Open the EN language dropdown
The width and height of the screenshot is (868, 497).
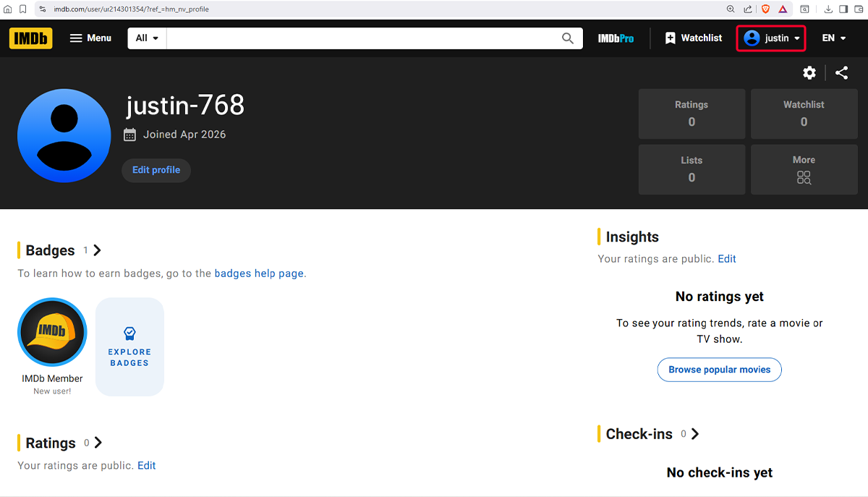pos(834,38)
